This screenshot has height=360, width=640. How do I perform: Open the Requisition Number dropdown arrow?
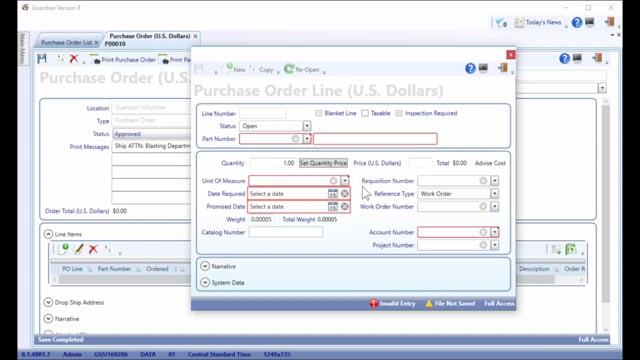(495, 180)
